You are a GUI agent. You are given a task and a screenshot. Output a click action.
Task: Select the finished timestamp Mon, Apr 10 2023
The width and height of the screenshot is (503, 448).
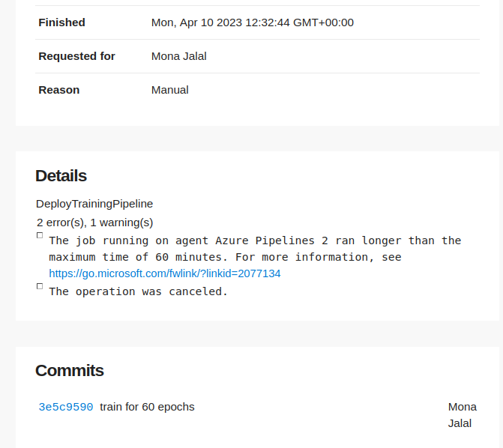pos(253,22)
